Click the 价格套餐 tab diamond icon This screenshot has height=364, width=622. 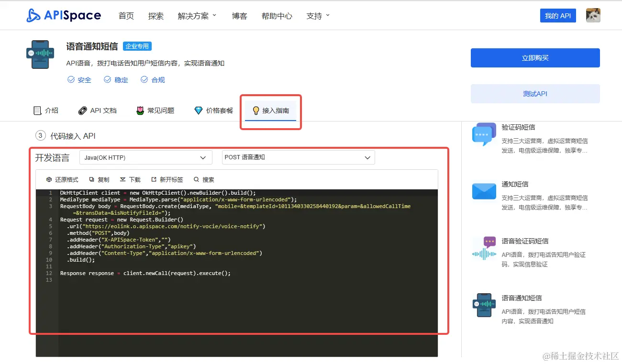(199, 110)
